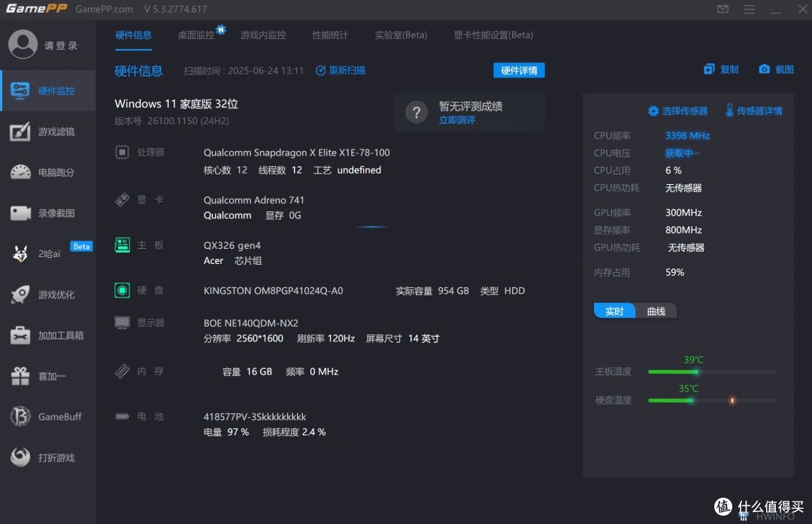Click the battery icon
Screen dimensions: 812x524
pos(123,416)
